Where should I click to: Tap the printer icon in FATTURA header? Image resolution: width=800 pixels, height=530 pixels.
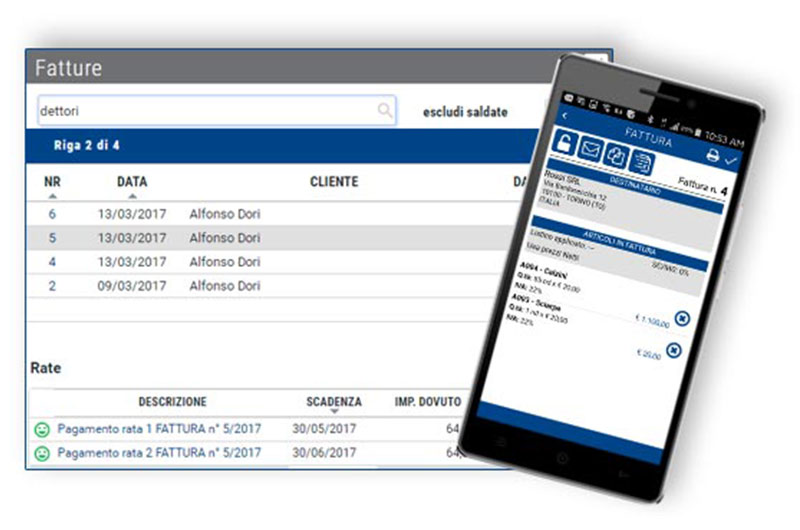click(x=713, y=155)
